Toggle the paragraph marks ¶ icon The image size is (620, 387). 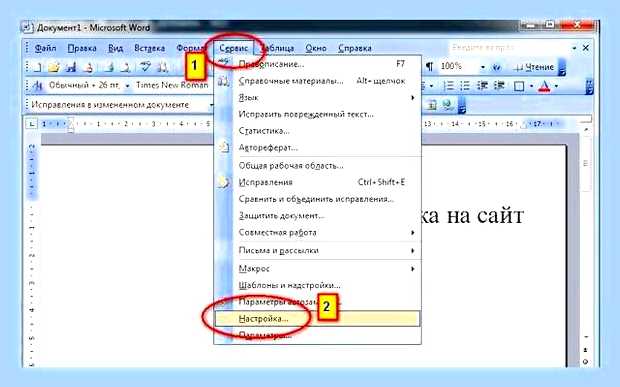click(x=429, y=67)
